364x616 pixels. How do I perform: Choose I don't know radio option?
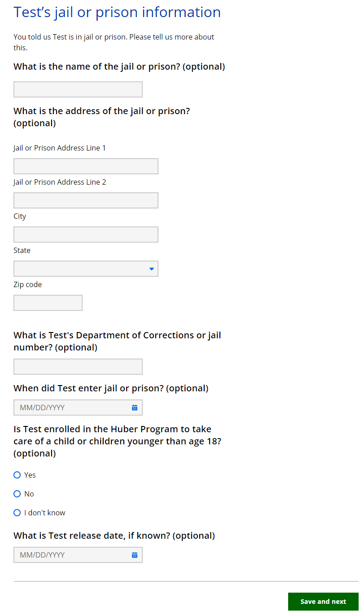[x=17, y=513]
